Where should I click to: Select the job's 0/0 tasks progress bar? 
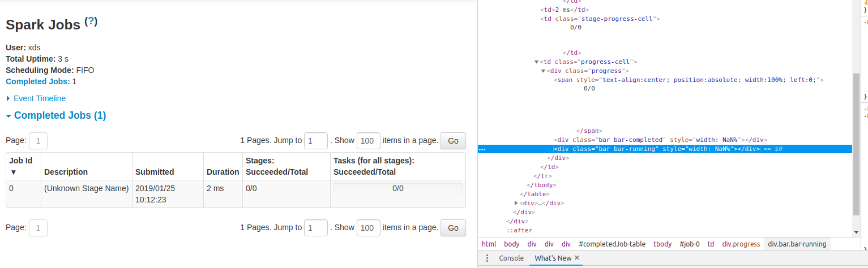398,188
